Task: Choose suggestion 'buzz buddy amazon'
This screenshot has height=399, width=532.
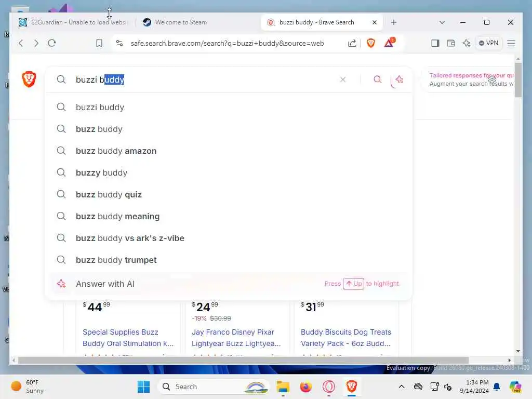Action: [229, 151]
